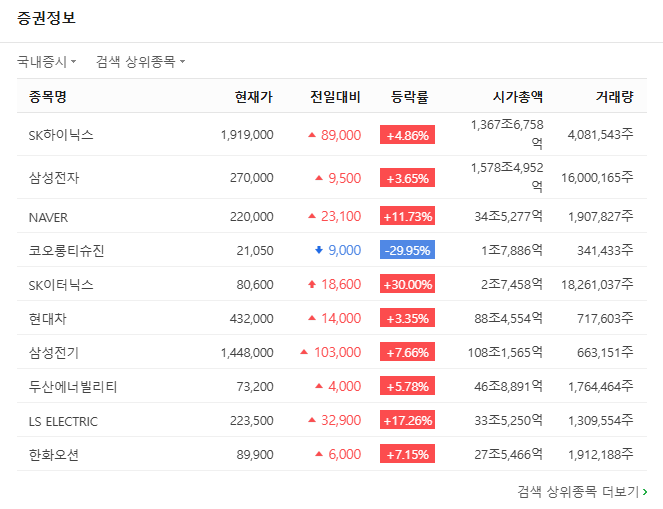Click the +17.26% badge for LS ELECTRIC
The height and width of the screenshot is (509, 663).
(407, 420)
